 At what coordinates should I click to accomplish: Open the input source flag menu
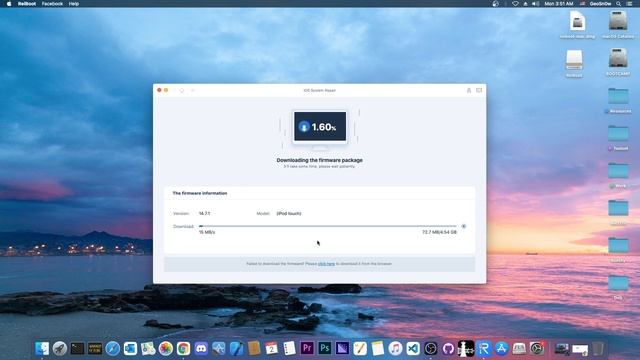[x=582, y=4]
